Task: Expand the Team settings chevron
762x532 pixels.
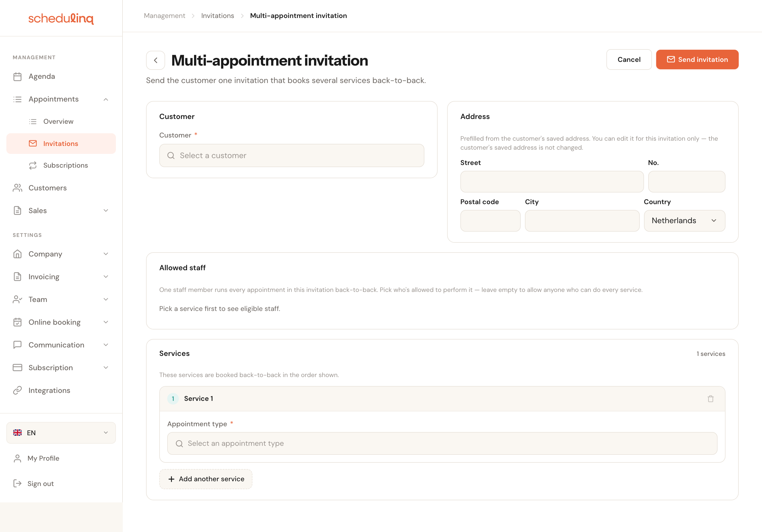Action: pos(106,300)
